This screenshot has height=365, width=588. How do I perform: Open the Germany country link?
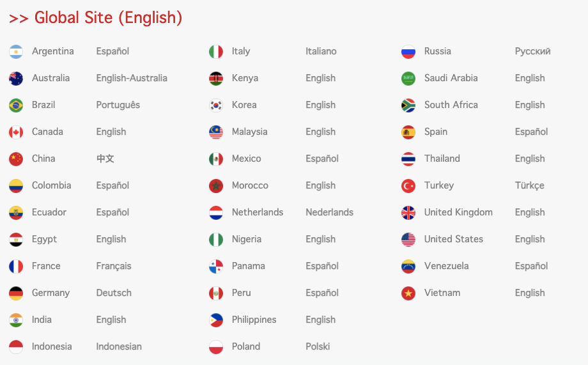tap(50, 293)
